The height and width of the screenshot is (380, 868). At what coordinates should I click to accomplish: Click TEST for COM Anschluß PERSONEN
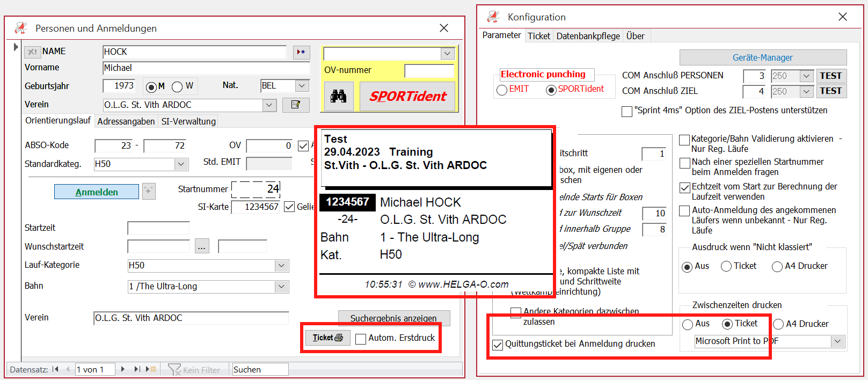pos(831,76)
